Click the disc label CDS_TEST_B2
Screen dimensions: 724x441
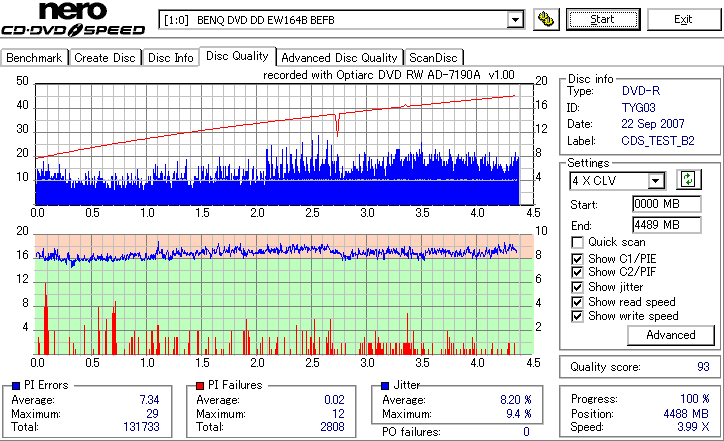[658, 141]
